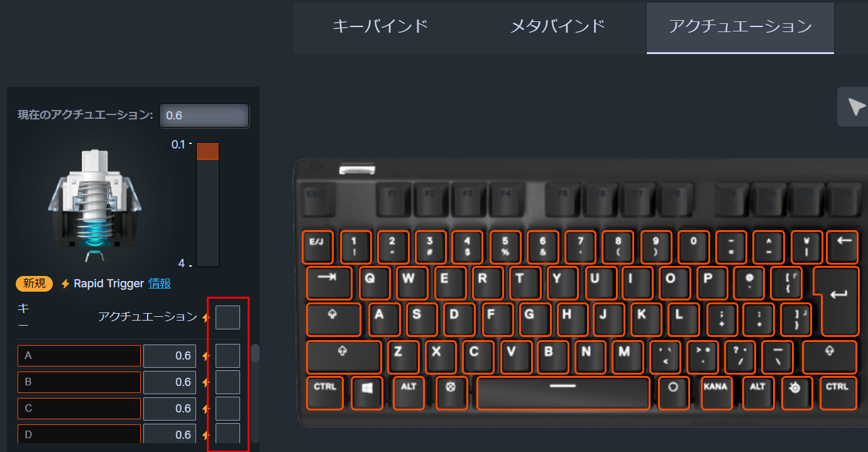Toggle the Rapid Trigger header checkbox for all keys
The height and width of the screenshot is (452, 868).
(228, 317)
